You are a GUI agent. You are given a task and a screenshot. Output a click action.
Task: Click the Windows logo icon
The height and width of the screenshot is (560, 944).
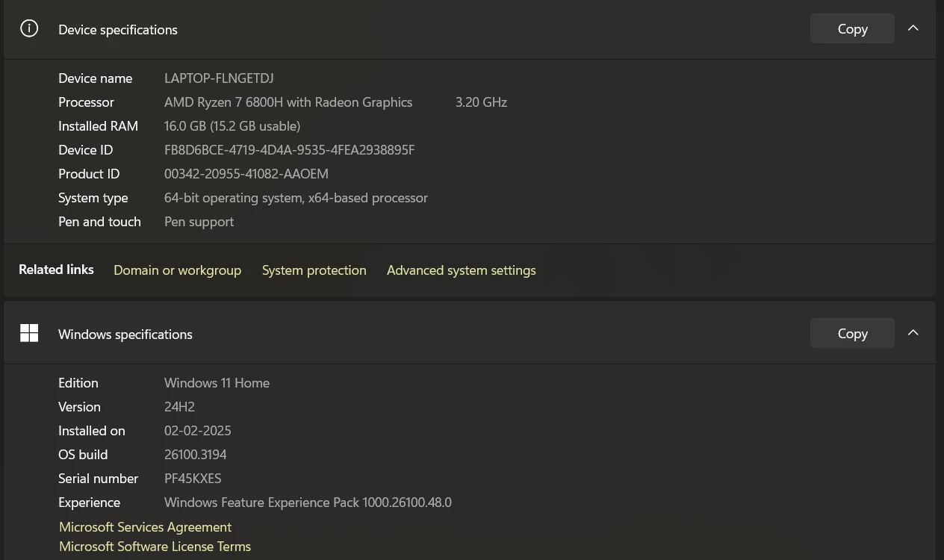tap(29, 333)
